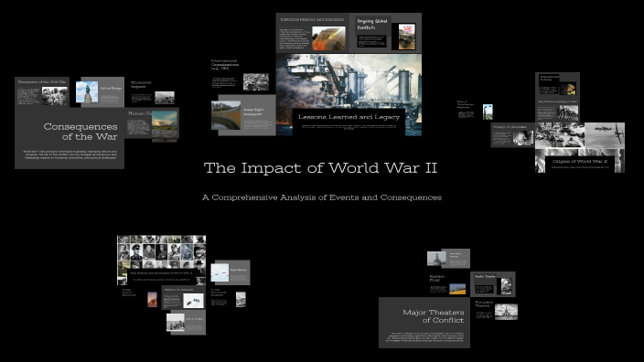Click the jeep with British flag photo
The image size is (644, 362).
[406, 37]
